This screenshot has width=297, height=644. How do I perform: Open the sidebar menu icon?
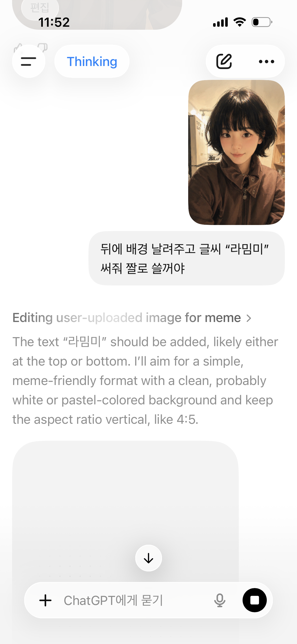click(28, 61)
